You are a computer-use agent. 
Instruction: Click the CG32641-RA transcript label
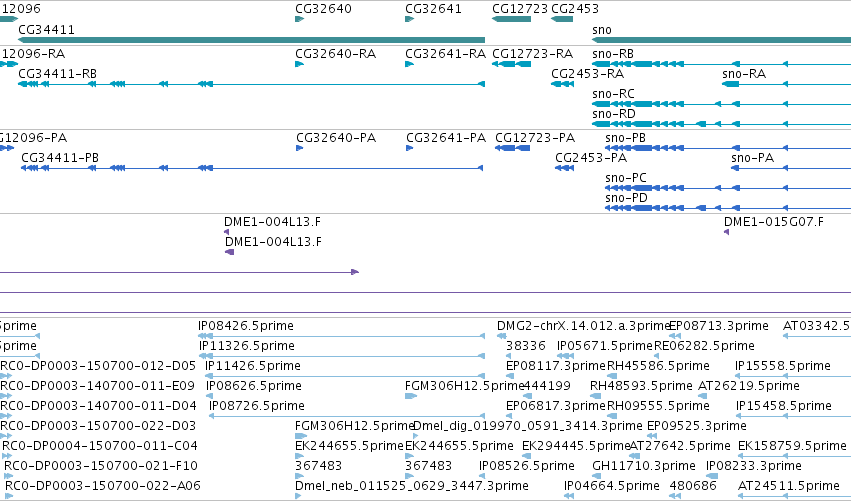[446, 54]
